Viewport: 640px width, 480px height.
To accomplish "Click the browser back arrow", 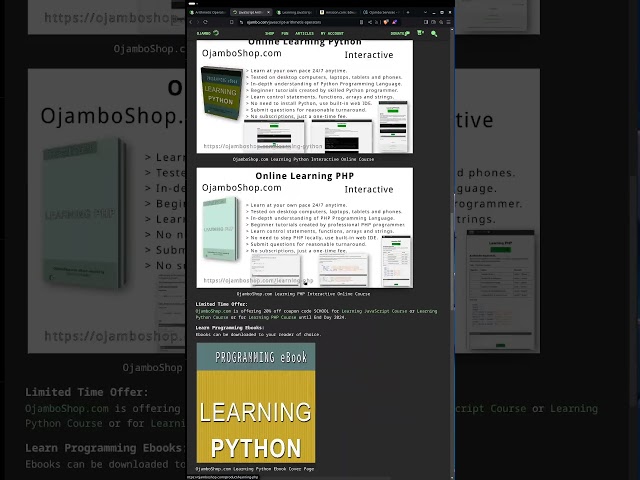I will [x=191, y=22].
